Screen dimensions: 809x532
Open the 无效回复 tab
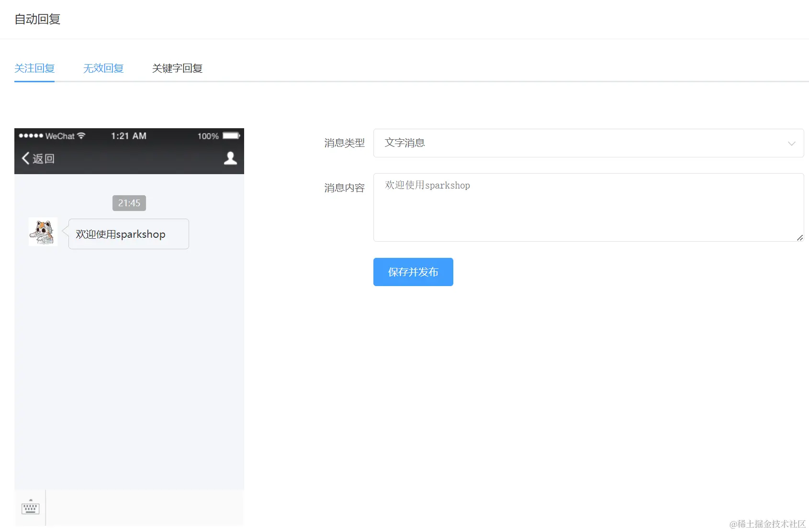click(x=103, y=68)
